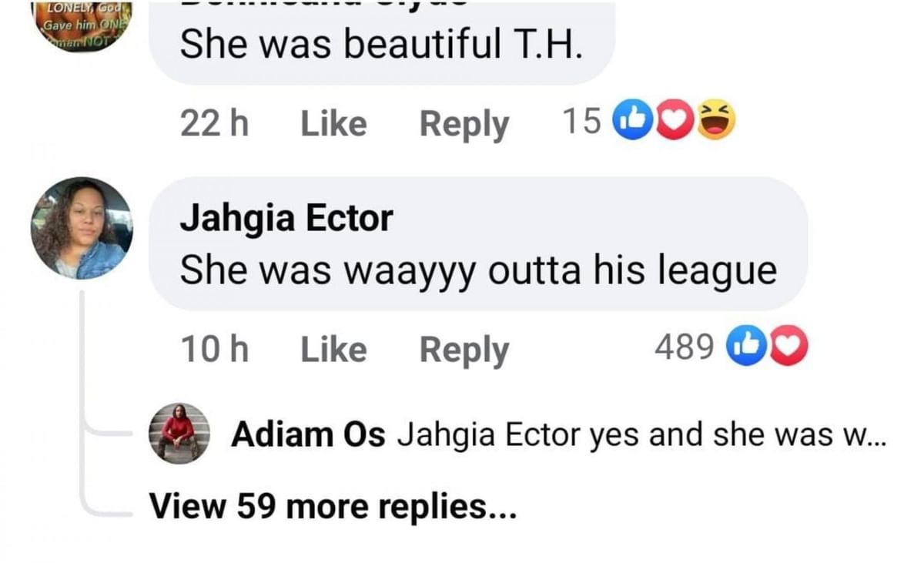The width and height of the screenshot is (924, 563).
Task: Expand "View 59 more replies..."
Action: pos(332,506)
